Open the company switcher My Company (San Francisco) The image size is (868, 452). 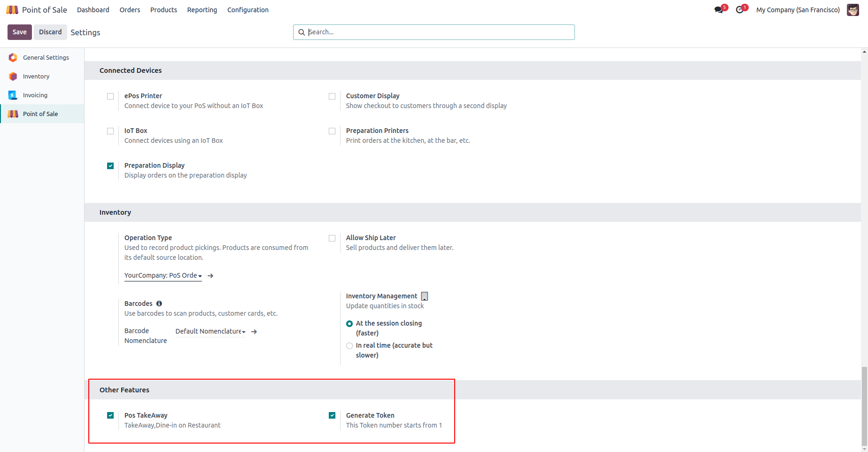click(x=798, y=10)
